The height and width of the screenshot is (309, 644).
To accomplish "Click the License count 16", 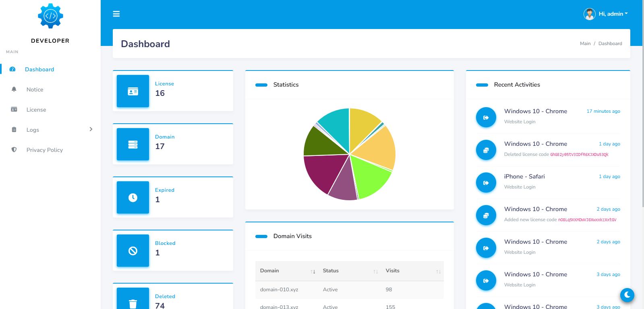I will click(x=160, y=93).
